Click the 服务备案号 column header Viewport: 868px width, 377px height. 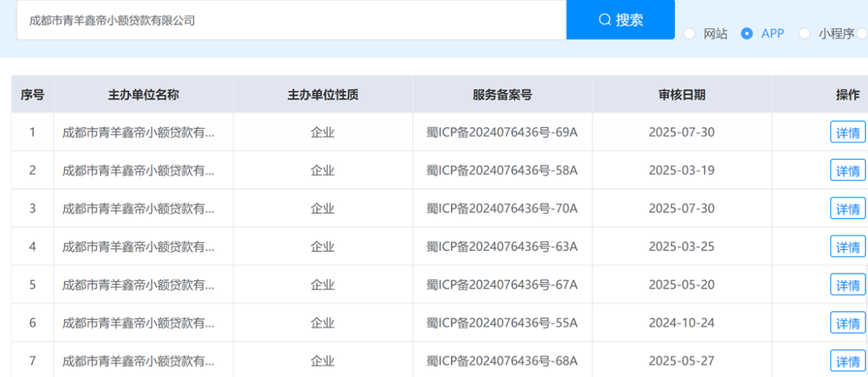(502, 95)
